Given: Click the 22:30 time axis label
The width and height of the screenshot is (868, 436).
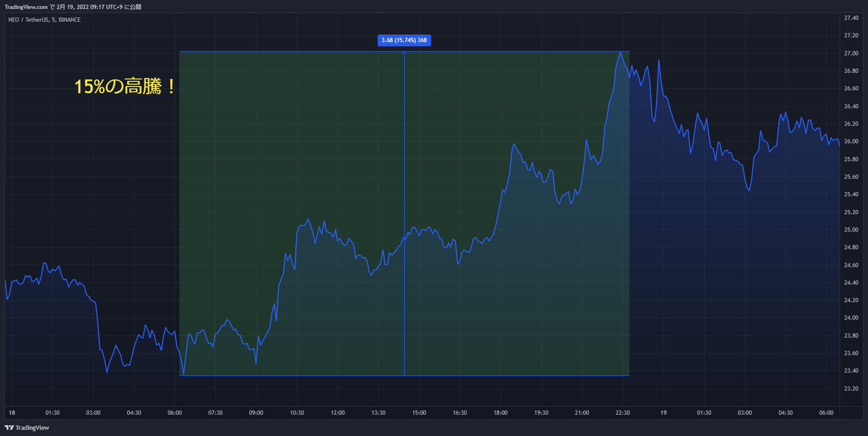Looking at the screenshot, I should (622, 413).
